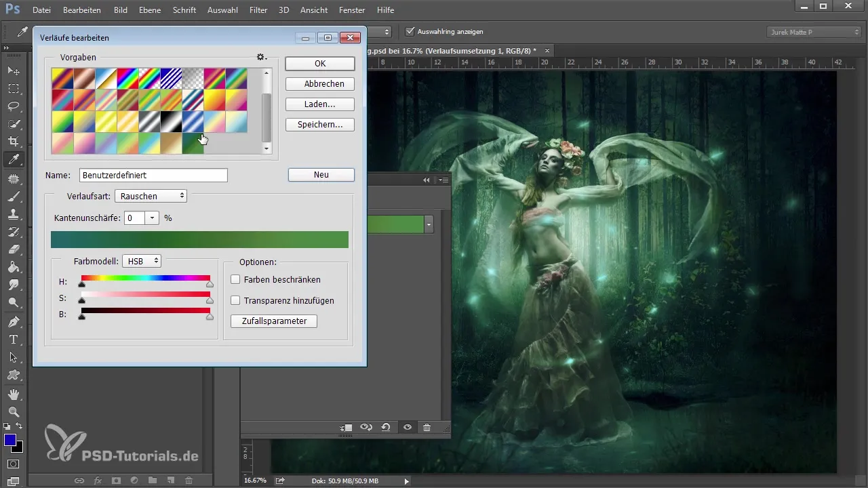Enable the Farben beschränken checkbox
The height and width of the screenshot is (488, 868).
pyautogui.click(x=235, y=279)
